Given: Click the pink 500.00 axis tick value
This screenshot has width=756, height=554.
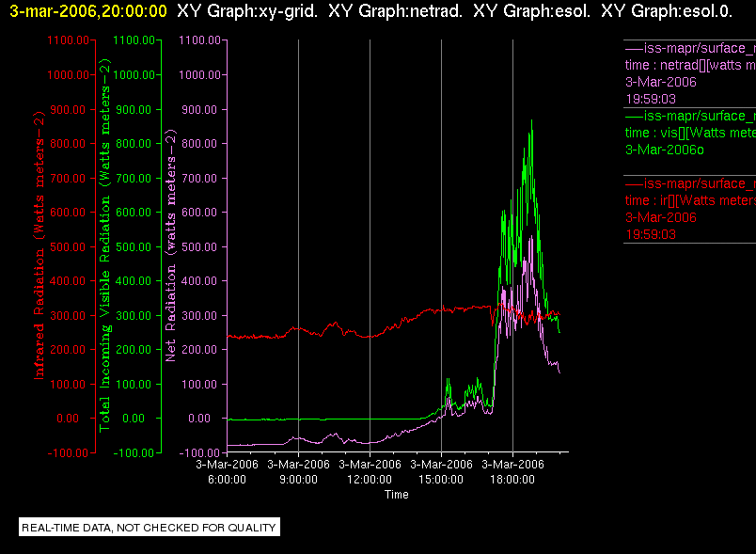Looking at the screenshot, I should point(199,247).
